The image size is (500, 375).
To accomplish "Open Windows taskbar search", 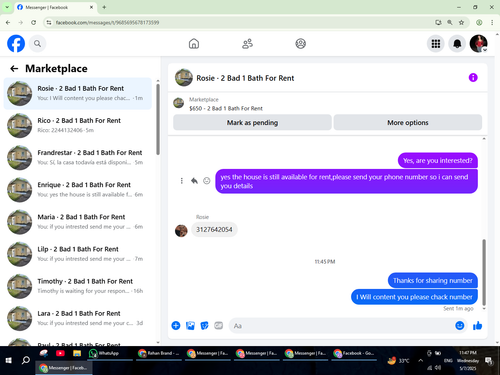I will coord(26,360).
